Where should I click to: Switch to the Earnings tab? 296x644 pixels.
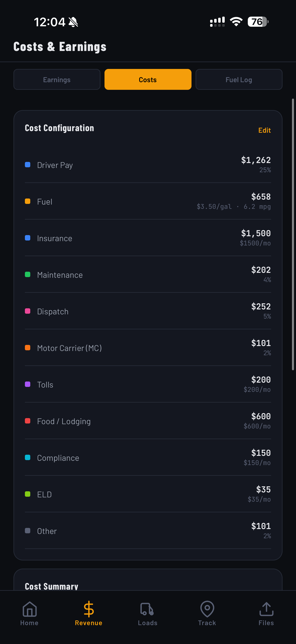tap(57, 79)
